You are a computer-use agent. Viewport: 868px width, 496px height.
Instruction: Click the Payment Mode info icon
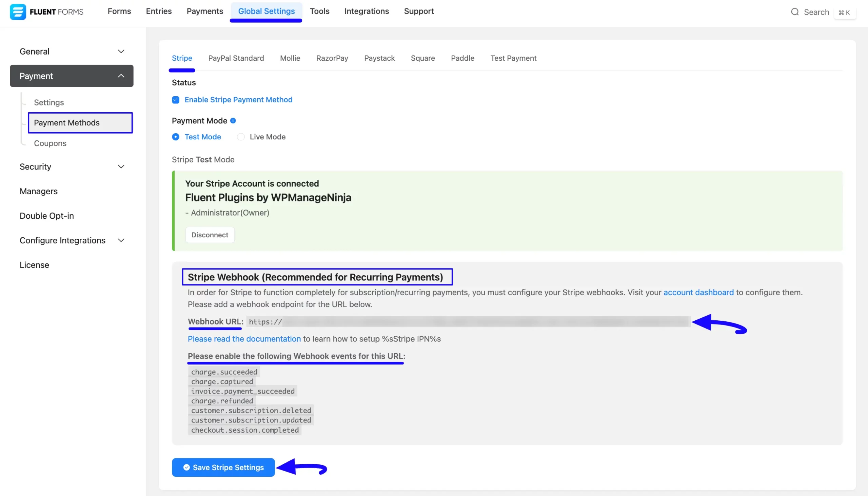point(233,121)
